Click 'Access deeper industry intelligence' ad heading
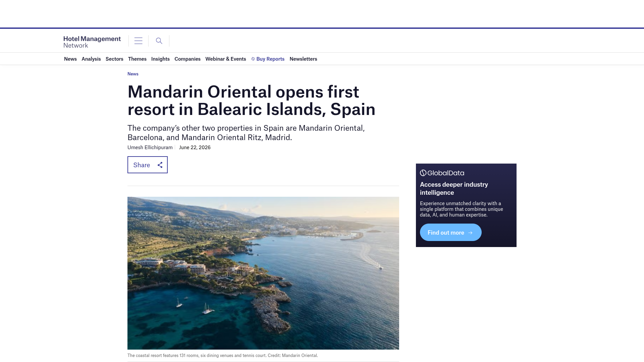The image size is (644, 362). pyautogui.click(x=454, y=188)
